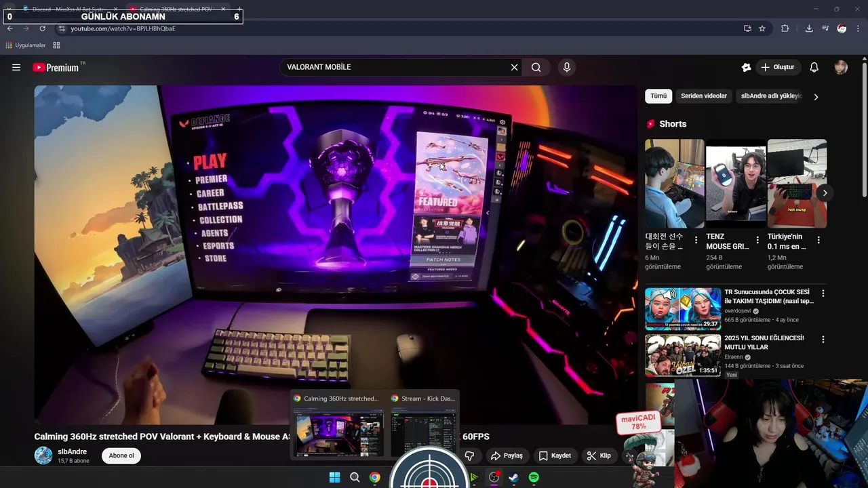The height and width of the screenshot is (488, 868).
Task: Open Steam from the taskbar
Action: pyautogui.click(x=513, y=477)
